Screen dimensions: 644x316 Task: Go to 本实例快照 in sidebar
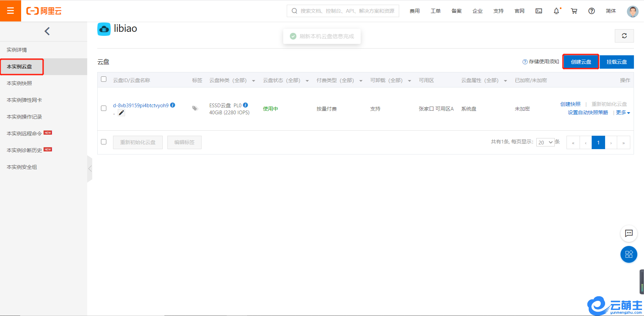(x=19, y=83)
